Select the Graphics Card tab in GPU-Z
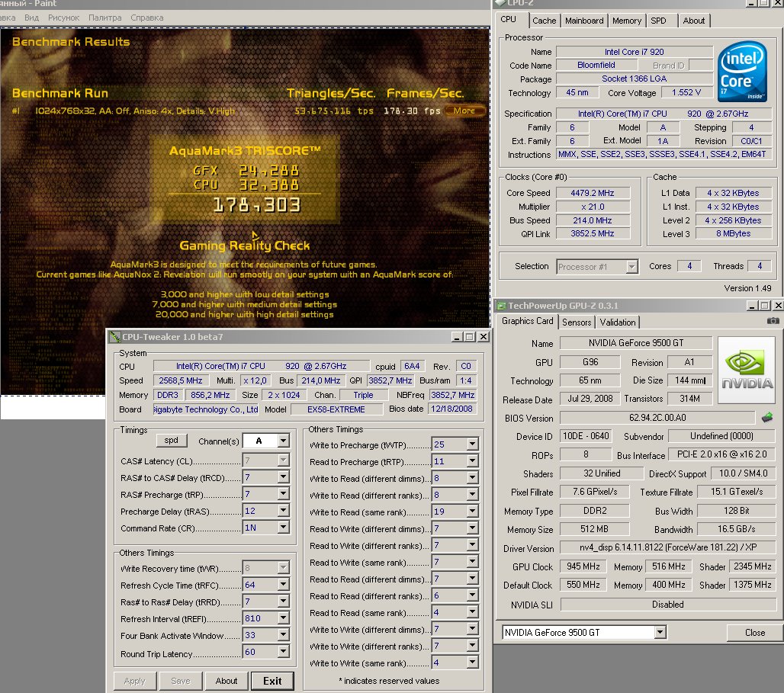784x693 pixels. pyautogui.click(x=528, y=321)
